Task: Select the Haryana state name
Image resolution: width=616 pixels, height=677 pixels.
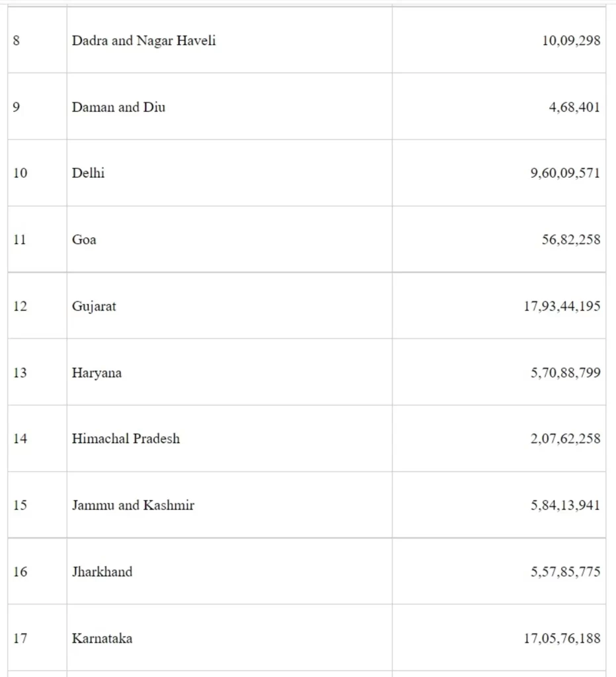Action: pyautogui.click(x=96, y=373)
